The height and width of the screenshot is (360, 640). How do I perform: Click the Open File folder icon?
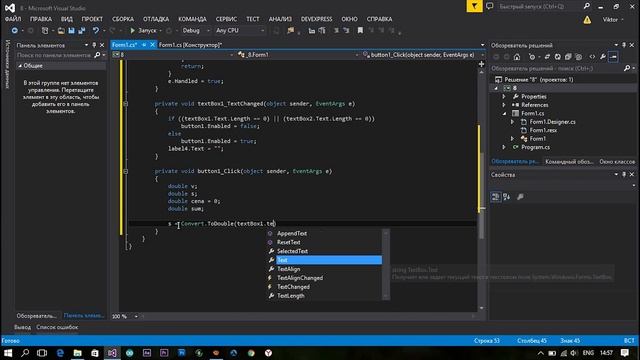pyautogui.click(x=61, y=31)
